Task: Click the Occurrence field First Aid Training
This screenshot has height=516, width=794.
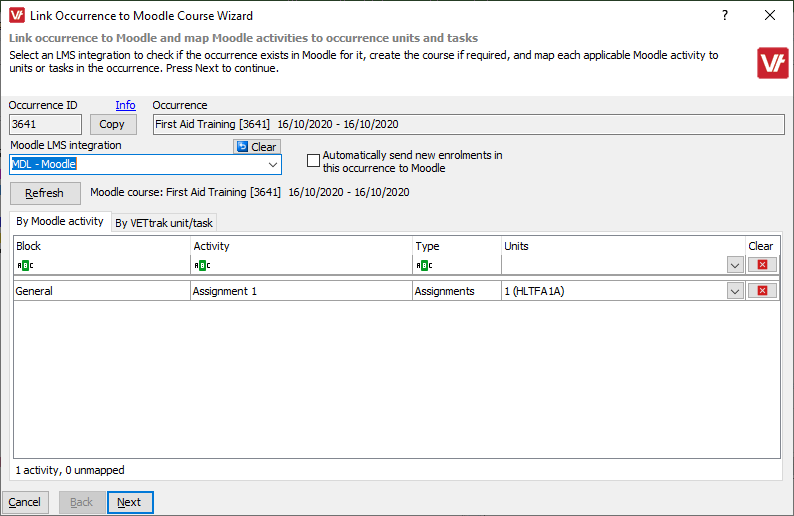Action: 468,125
